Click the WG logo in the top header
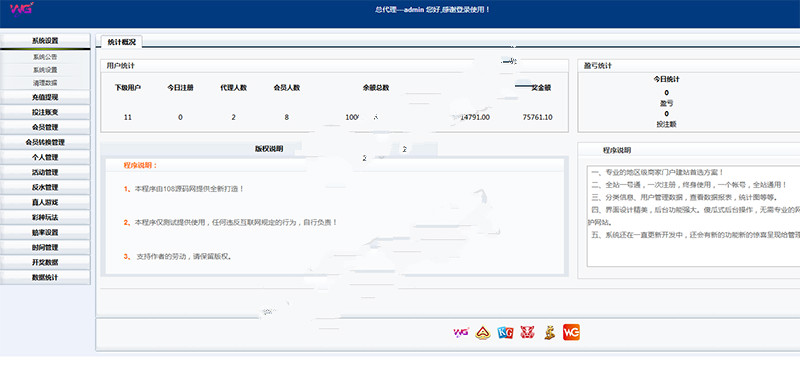This screenshot has width=800, height=377. coord(22,9)
